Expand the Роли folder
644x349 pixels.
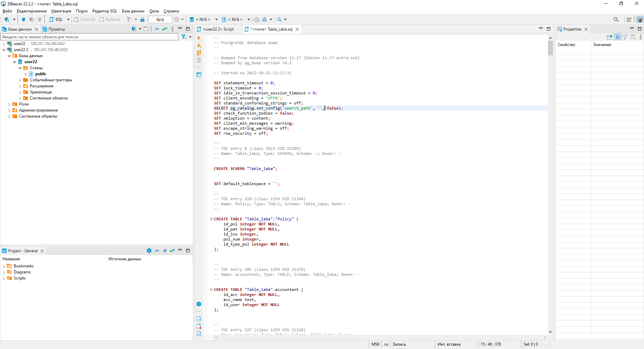(9, 104)
